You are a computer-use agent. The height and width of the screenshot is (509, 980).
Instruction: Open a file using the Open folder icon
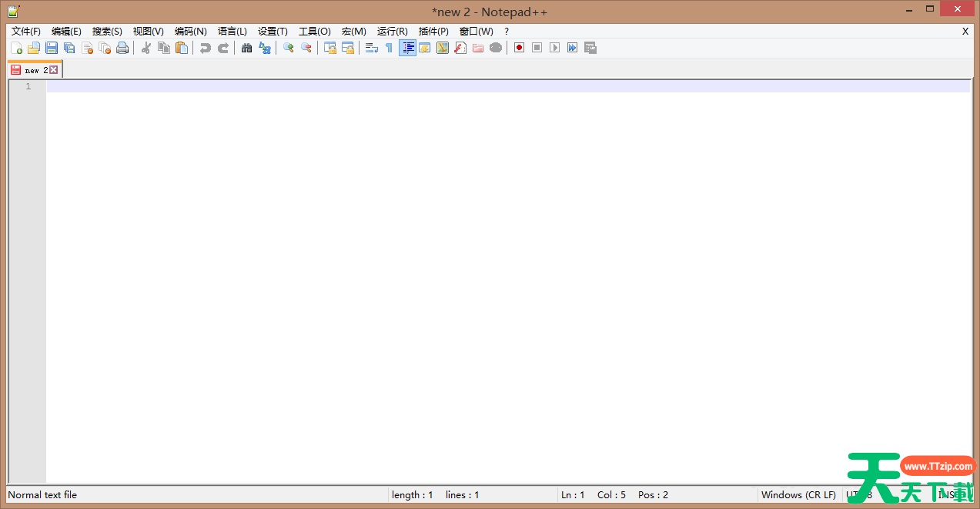tap(34, 47)
